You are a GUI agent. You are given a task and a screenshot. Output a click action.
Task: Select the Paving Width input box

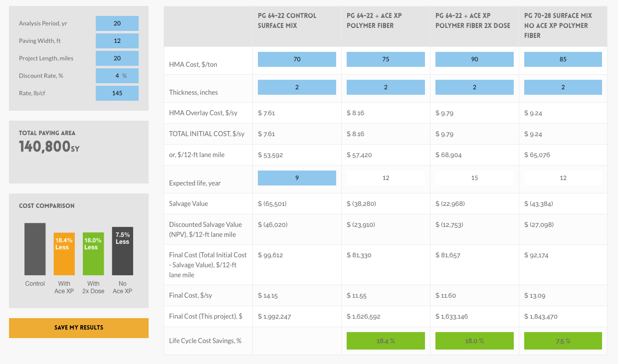coord(117,41)
